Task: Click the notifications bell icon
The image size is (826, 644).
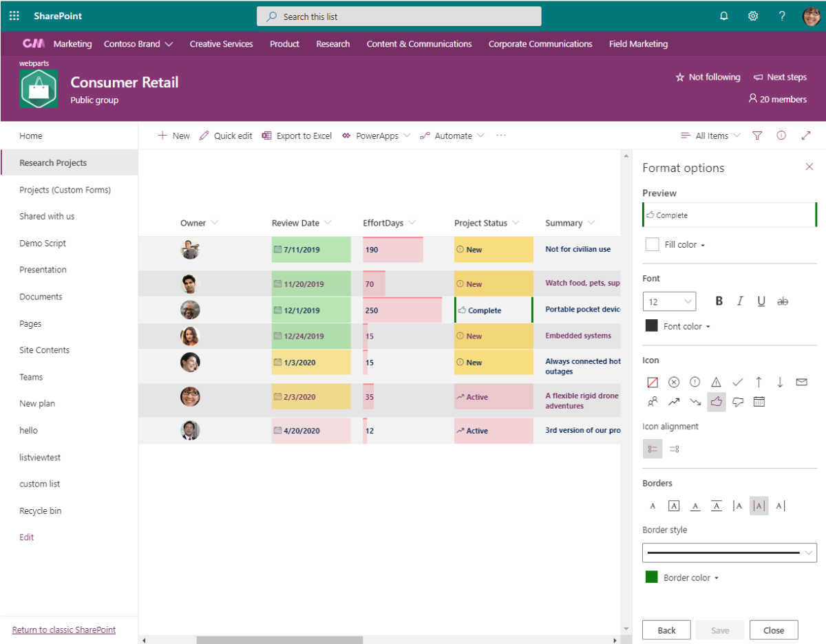Action: (x=724, y=16)
